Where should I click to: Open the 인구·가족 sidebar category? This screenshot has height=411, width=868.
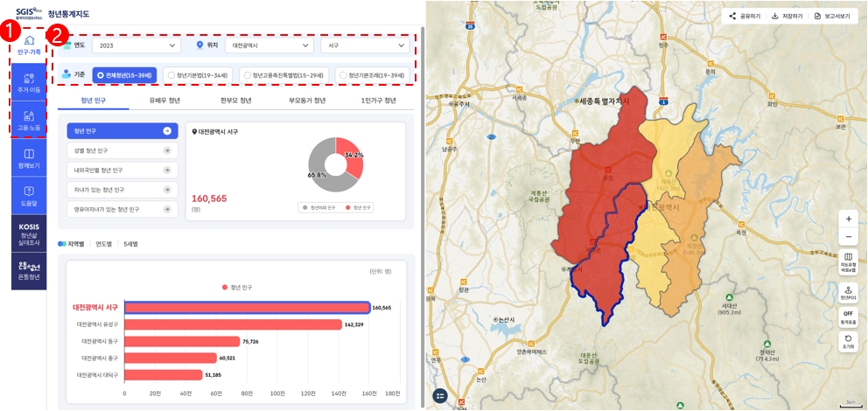pos(29,45)
